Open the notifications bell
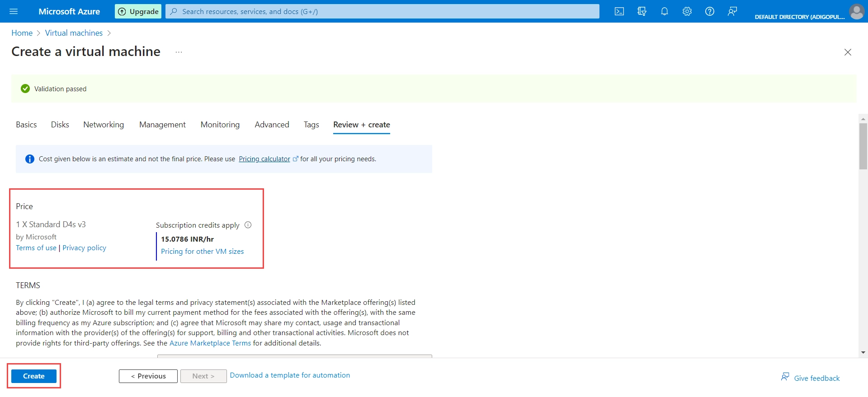Viewport: 868px width, 397px height. click(x=665, y=11)
